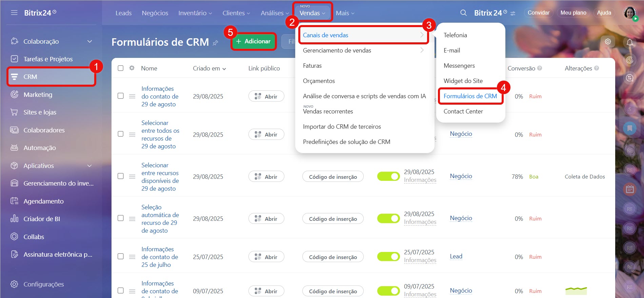The width and height of the screenshot is (644, 298).
Task: Open the Clientes dropdown menu
Action: (236, 13)
